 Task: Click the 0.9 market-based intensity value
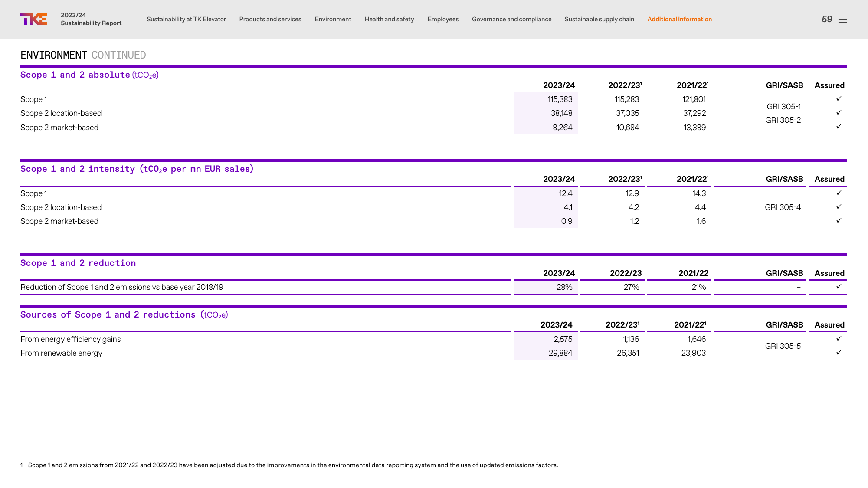567,221
